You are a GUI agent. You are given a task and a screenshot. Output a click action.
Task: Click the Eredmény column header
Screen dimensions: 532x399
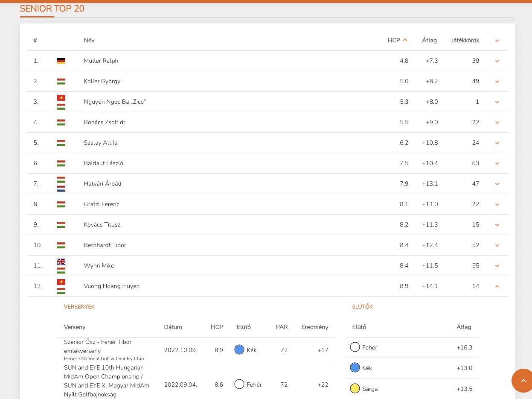tap(315, 327)
